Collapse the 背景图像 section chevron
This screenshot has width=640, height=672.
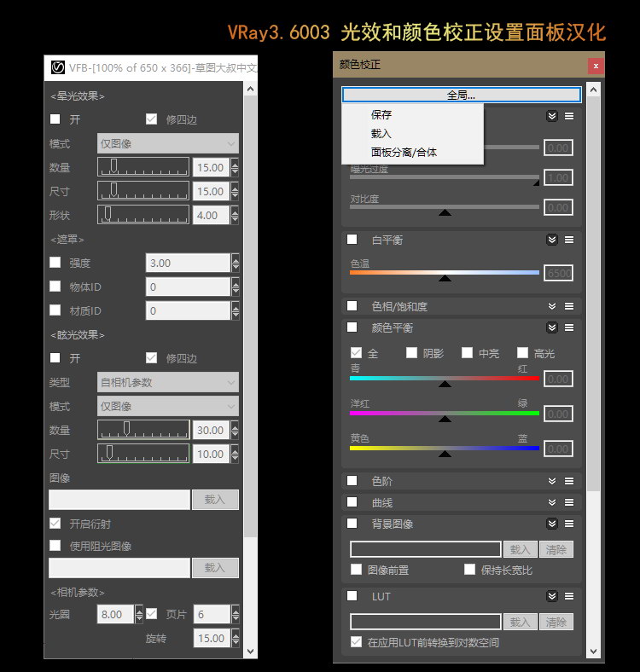pyautogui.click(x=552, y=524)
